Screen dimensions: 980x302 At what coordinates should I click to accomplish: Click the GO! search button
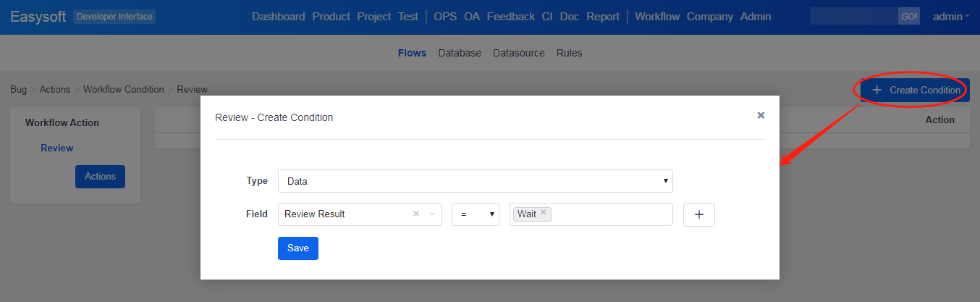pyautogui.click(x=908, y=17)
